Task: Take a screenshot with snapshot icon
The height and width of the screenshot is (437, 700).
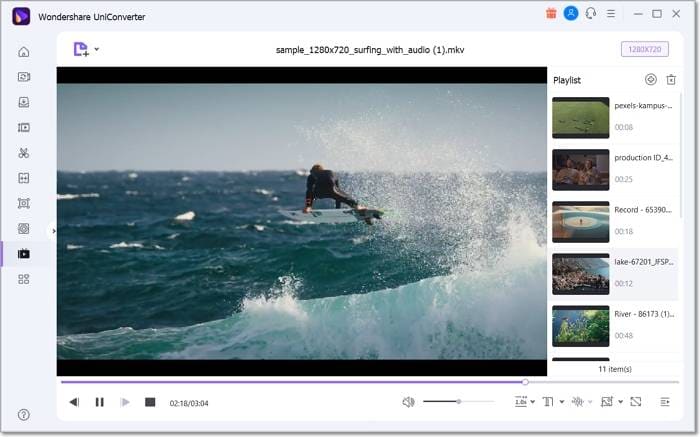Action: [x=607, y=402]
